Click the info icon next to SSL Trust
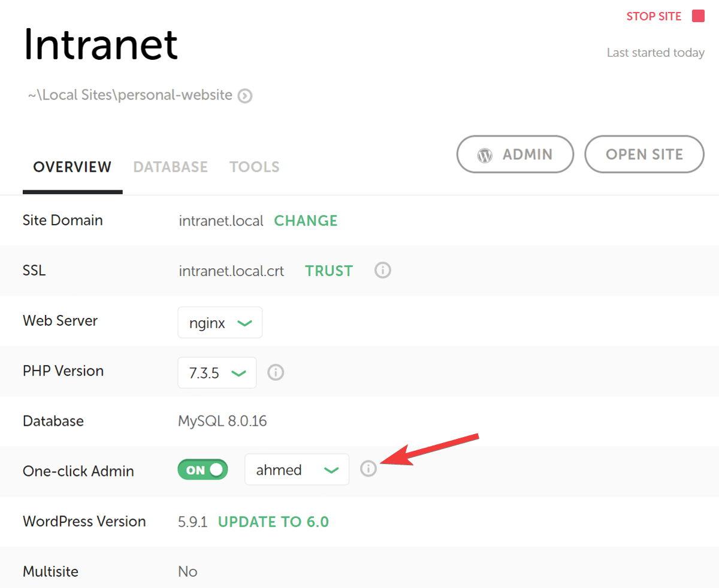Viewport: 719px width, 588px height. pos(383,271)
